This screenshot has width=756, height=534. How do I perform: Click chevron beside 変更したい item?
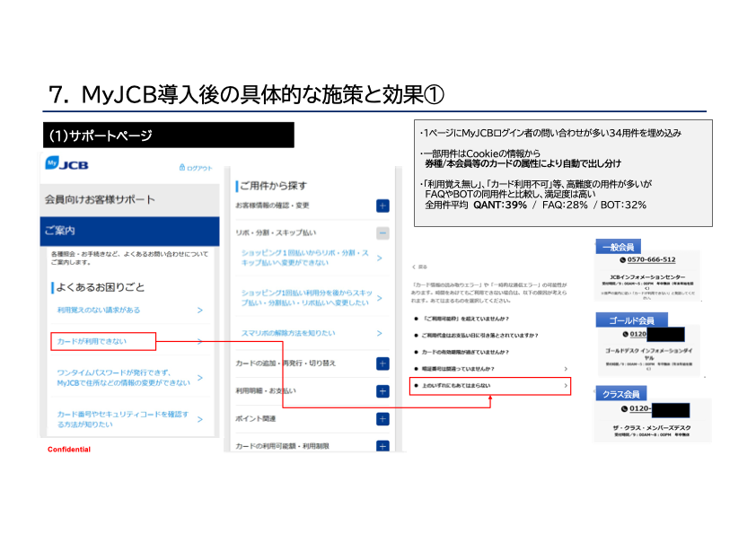[380, 298]
